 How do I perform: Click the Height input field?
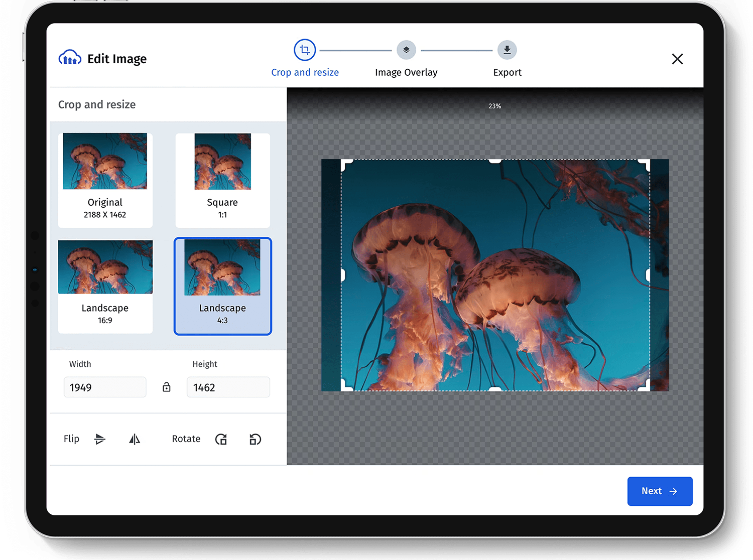point(228,387)
